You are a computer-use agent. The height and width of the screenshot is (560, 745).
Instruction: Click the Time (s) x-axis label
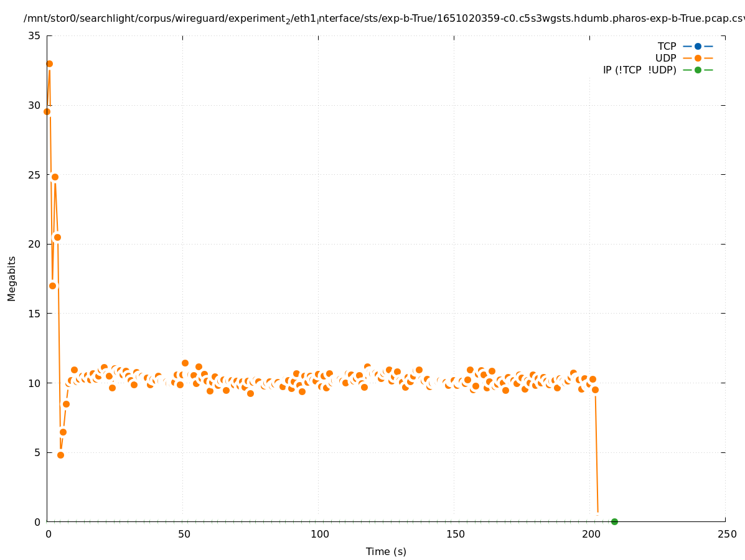click(386, 551)
